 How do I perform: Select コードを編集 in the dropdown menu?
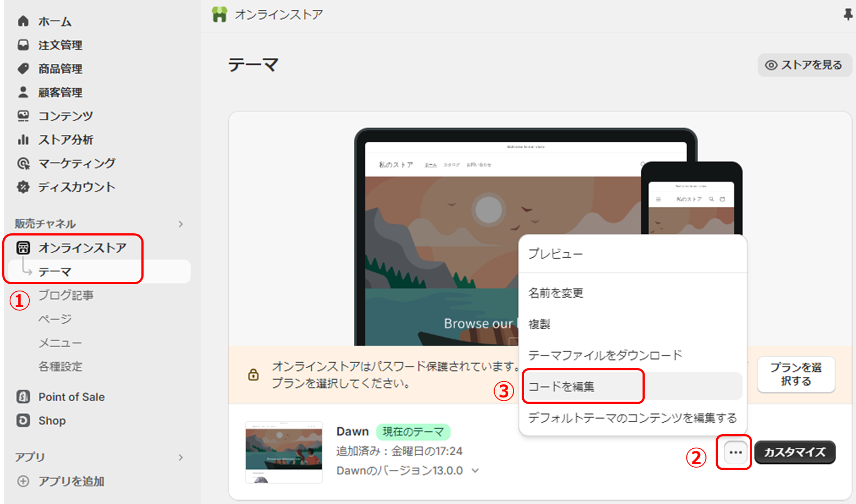632,386
